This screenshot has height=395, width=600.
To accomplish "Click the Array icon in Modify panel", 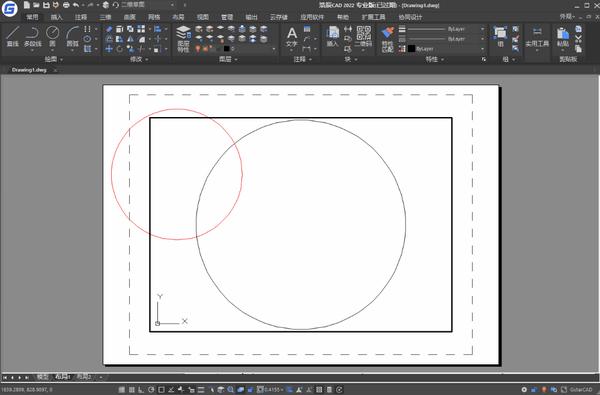I will coord(141,29).
